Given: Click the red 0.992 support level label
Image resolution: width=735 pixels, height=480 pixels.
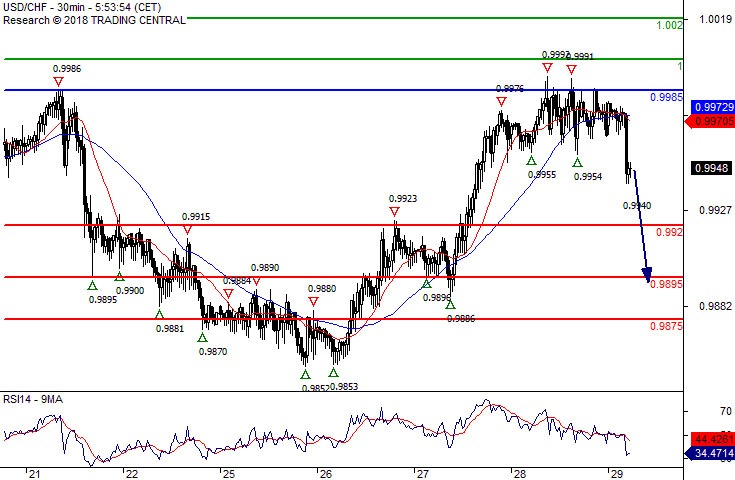Looking at the screenshot, I should 669,232.
